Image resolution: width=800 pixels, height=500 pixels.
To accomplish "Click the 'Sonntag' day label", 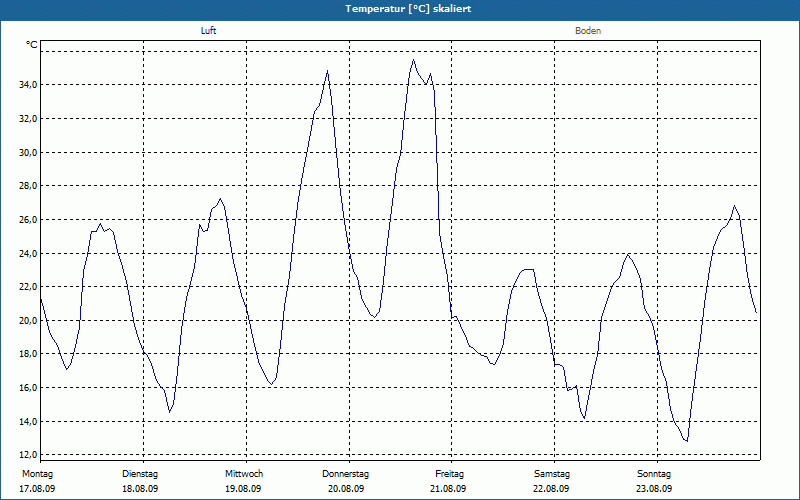I will point(654,474).
